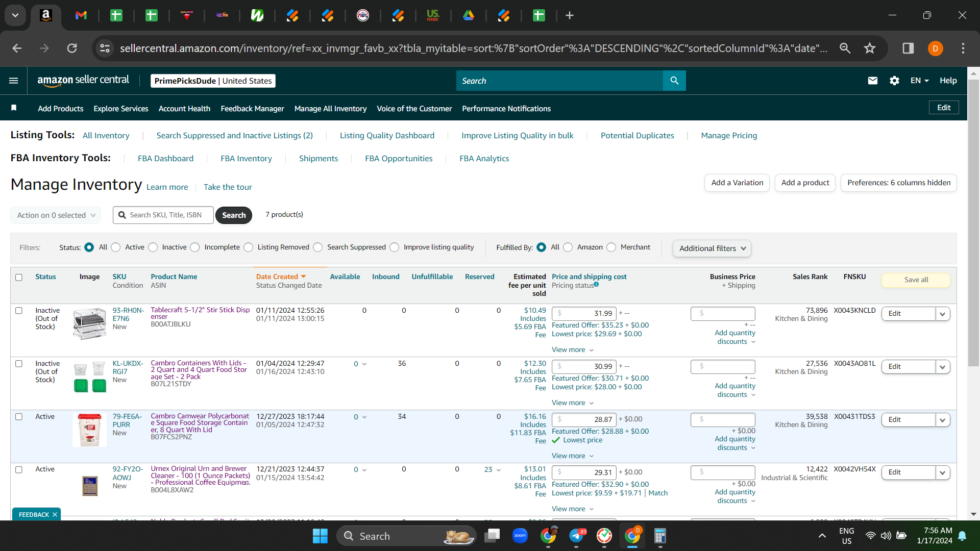Go to the Shipments tool
The height and width of the screenshot is (551, 980).
318,159
